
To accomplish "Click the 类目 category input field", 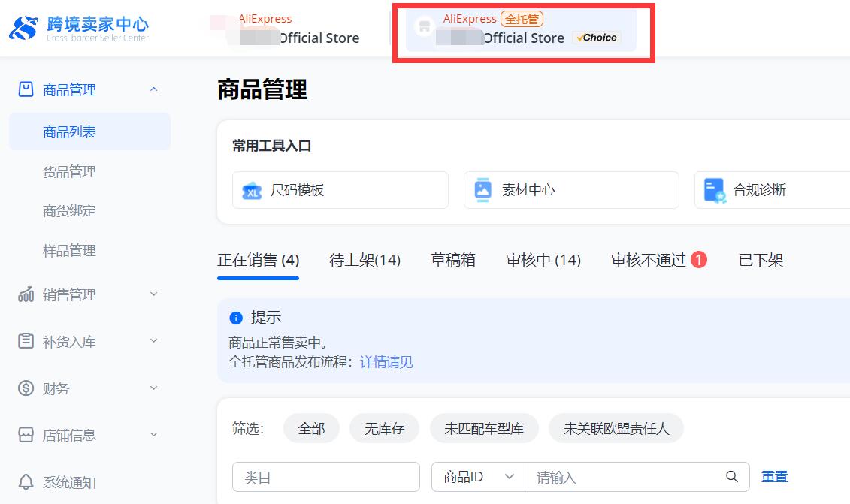I will (x=325, y=476).
